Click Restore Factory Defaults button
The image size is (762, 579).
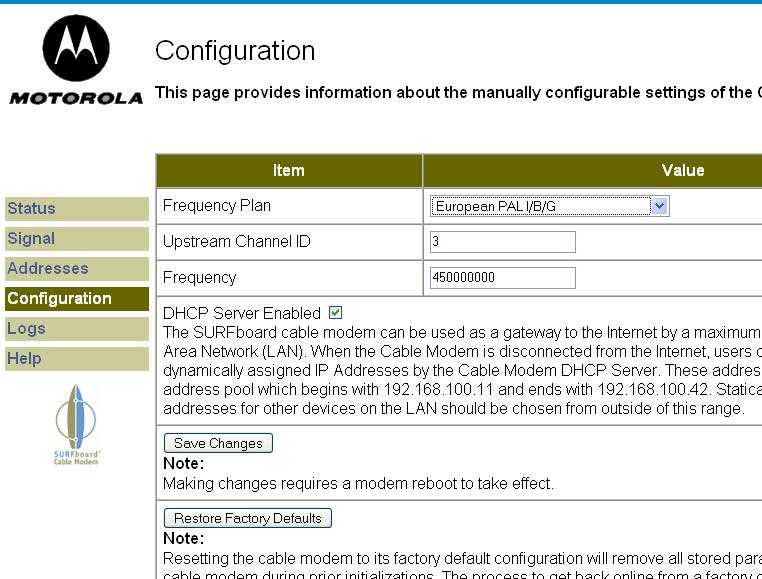point(248,518)
